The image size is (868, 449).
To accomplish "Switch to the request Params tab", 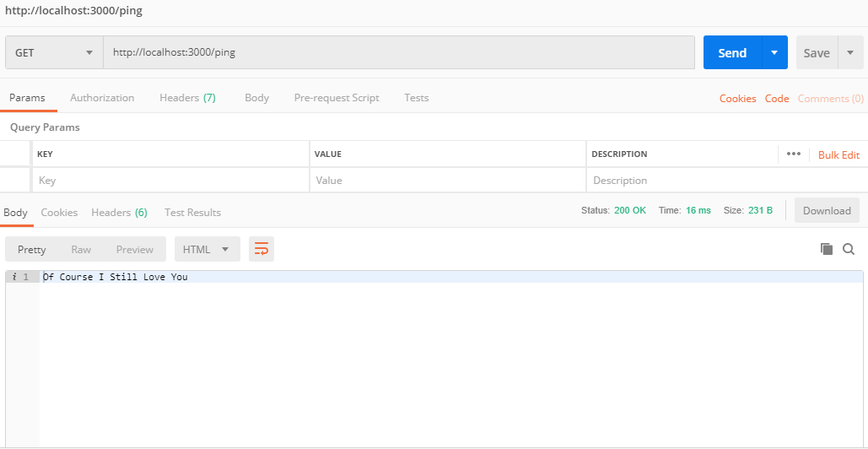I will (x=27, y=98).
